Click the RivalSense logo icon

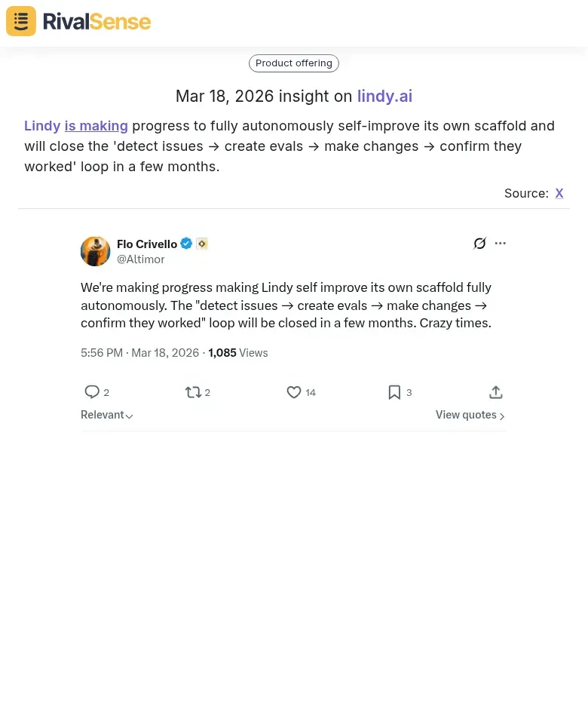pos(21,21)
